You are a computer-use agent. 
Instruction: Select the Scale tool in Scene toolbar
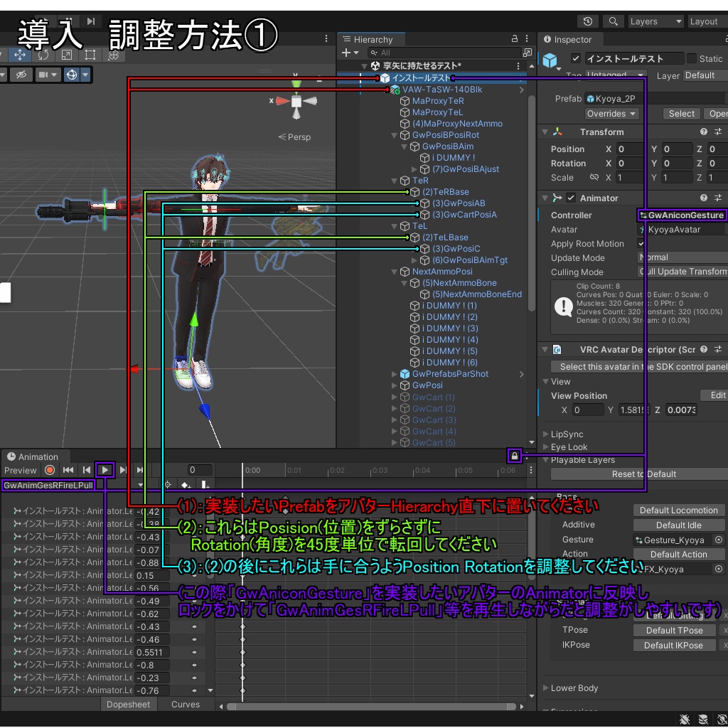(66, 55)
